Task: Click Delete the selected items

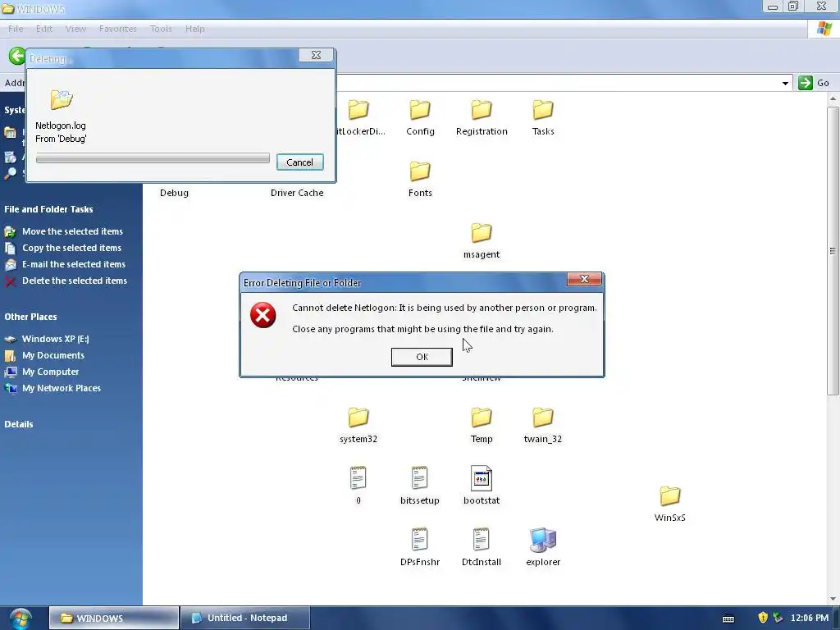Action: [x=75, y=281]
